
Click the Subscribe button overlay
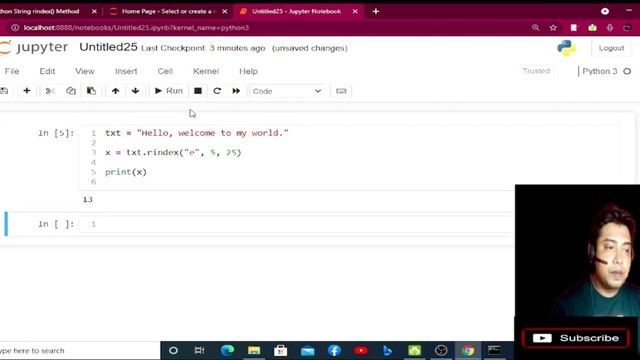(576, 338)
